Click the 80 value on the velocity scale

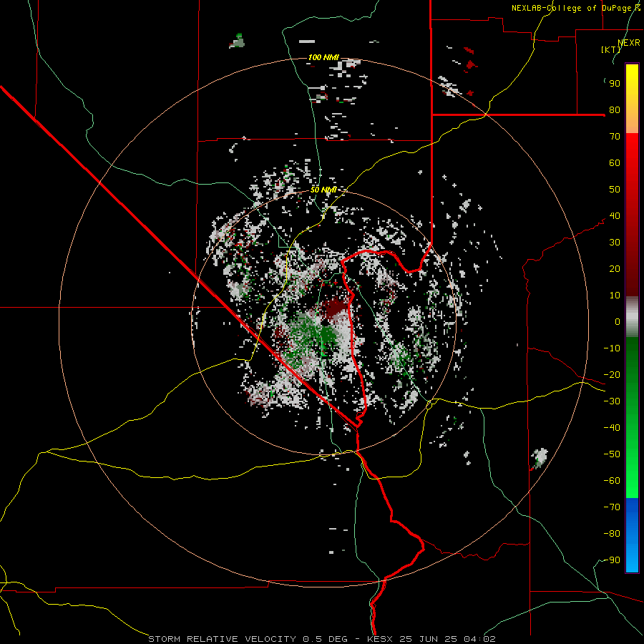click(x=615, y=110)
